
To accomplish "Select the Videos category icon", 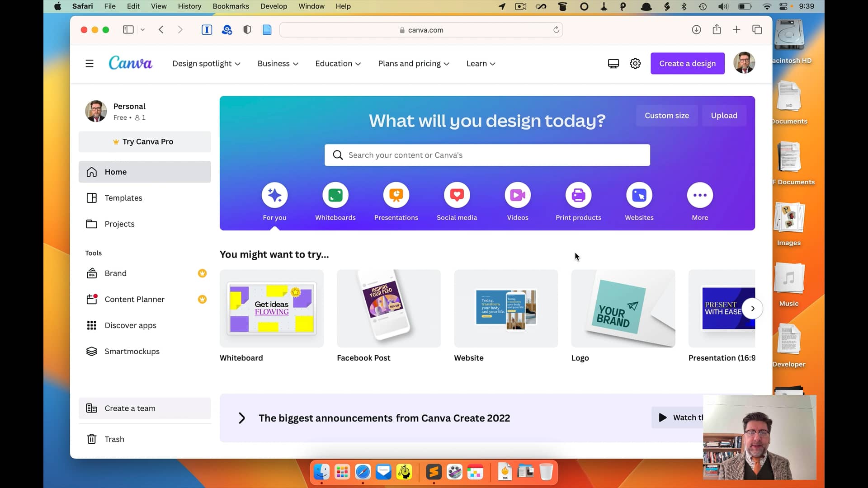I will (x=518, y=195).
